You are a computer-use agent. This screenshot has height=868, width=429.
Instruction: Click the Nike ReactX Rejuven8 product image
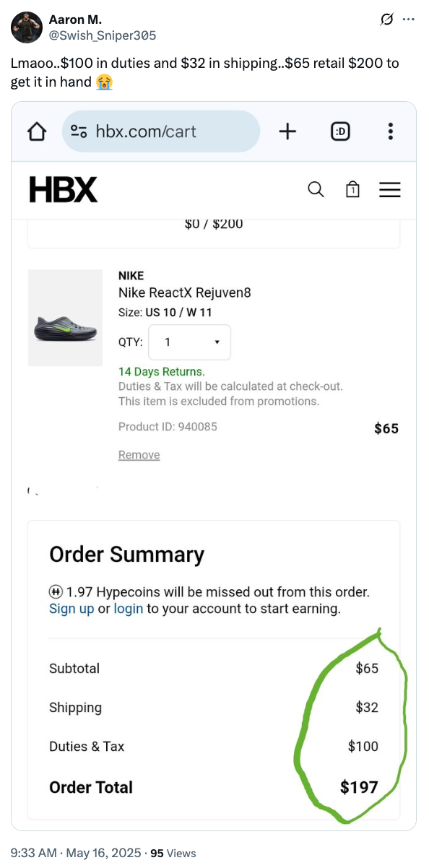click(65, 317)
